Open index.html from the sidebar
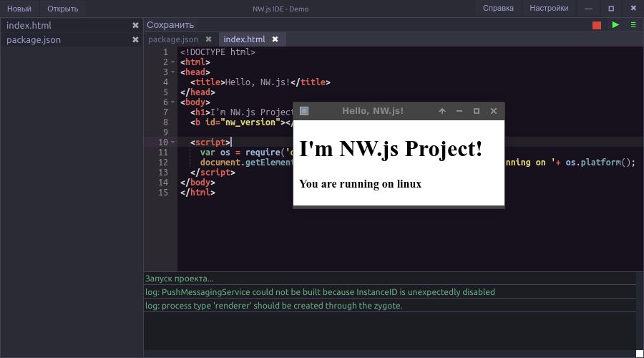 click(29, 26)
